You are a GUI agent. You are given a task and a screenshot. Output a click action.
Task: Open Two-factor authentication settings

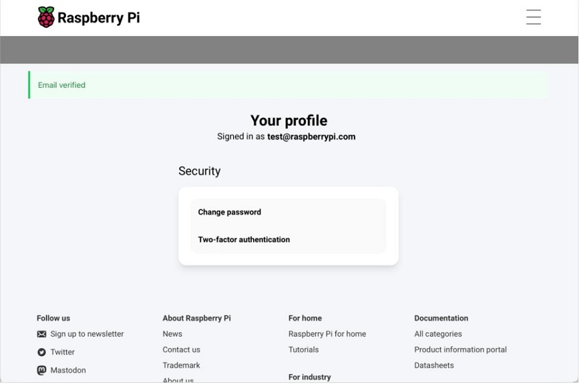[245, 240]
